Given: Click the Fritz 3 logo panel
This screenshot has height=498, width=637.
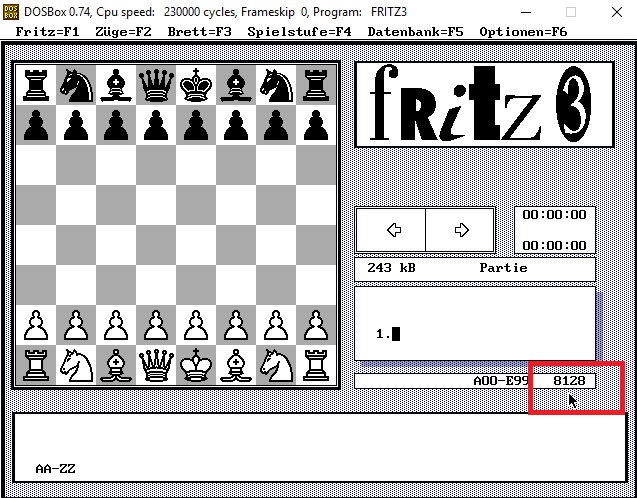Looking at the screenshot, I should [484, 104].
